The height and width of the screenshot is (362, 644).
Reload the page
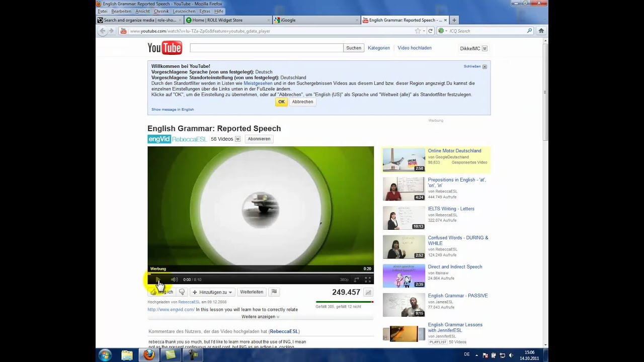[x=430, y=31]
